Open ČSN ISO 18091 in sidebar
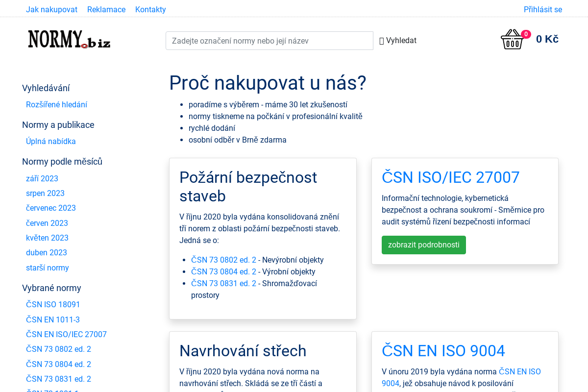Screen dimensions: 588x392 click(x=52, y=304)
